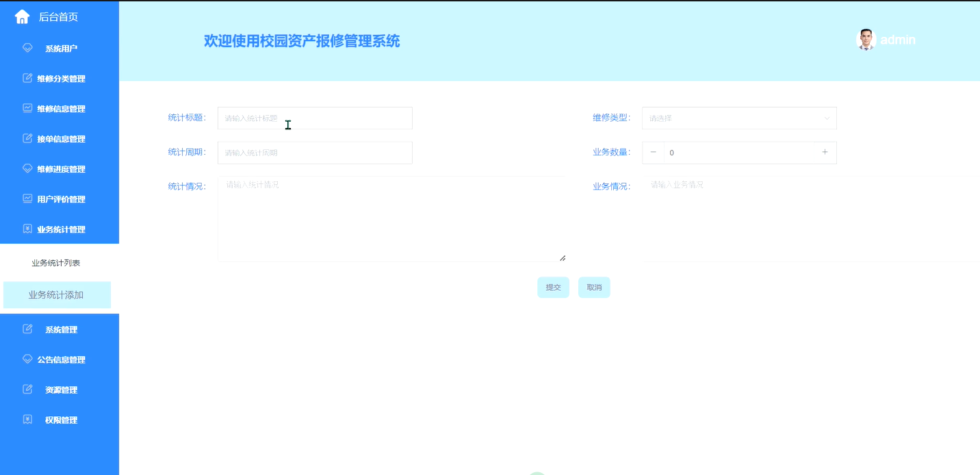Click the 业务情况 field label

pos(611,186)
